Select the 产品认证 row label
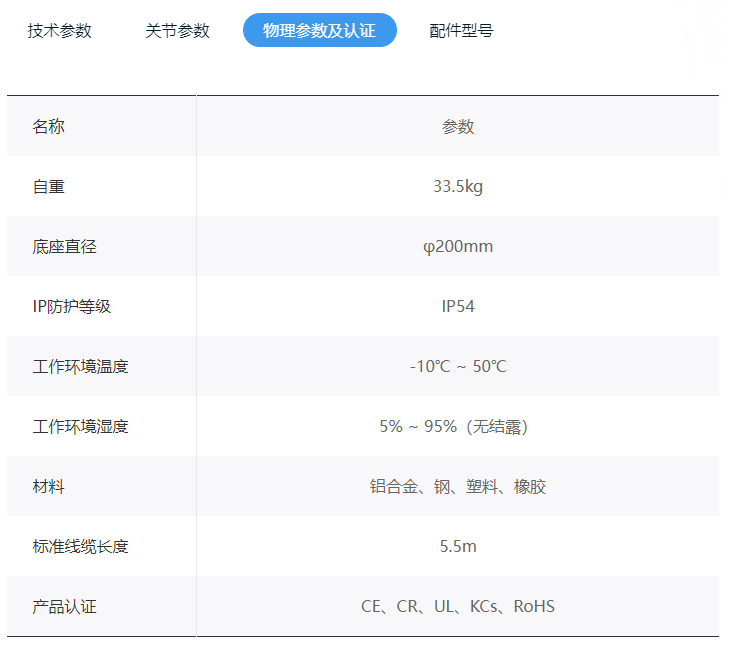The height and width of the screenshot is (658, 730). (64, 607)
